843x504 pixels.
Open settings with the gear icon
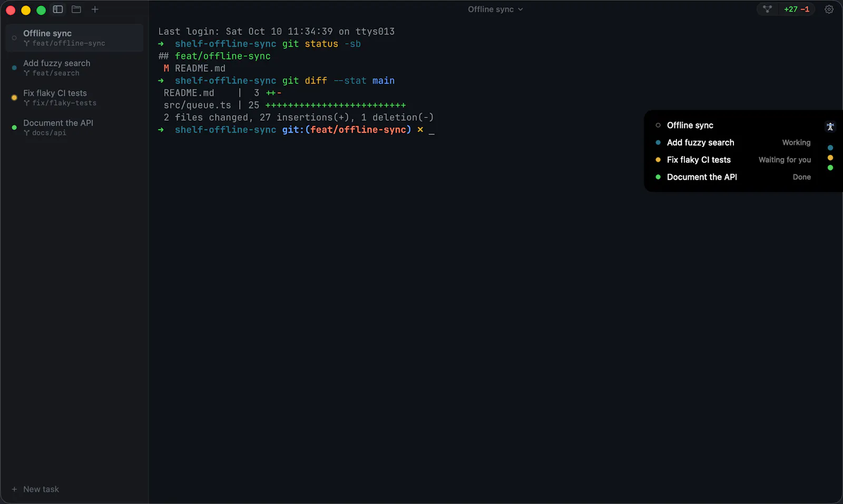[x=829, y=9]
